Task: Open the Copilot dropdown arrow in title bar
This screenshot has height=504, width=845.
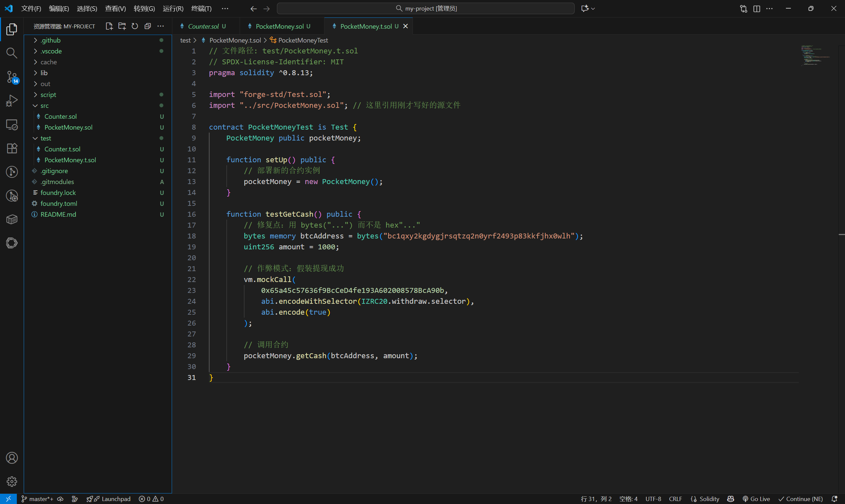Action: pyautogui.click(x=593, y=9)
